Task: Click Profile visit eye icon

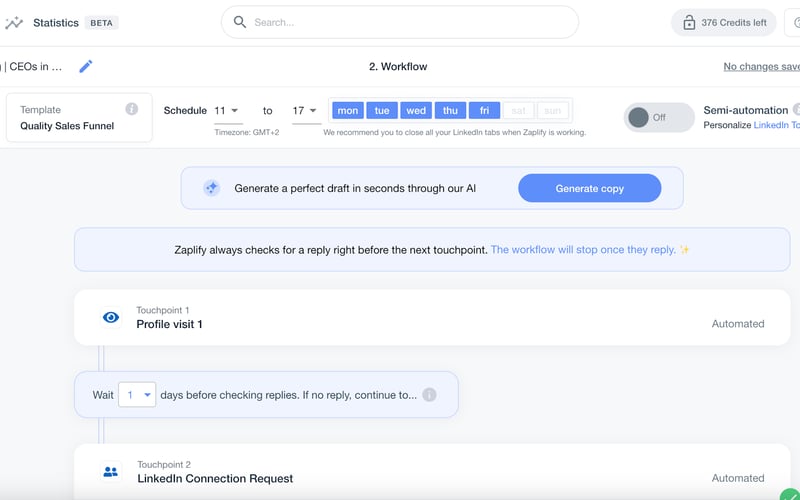Action: click(111, 317)
